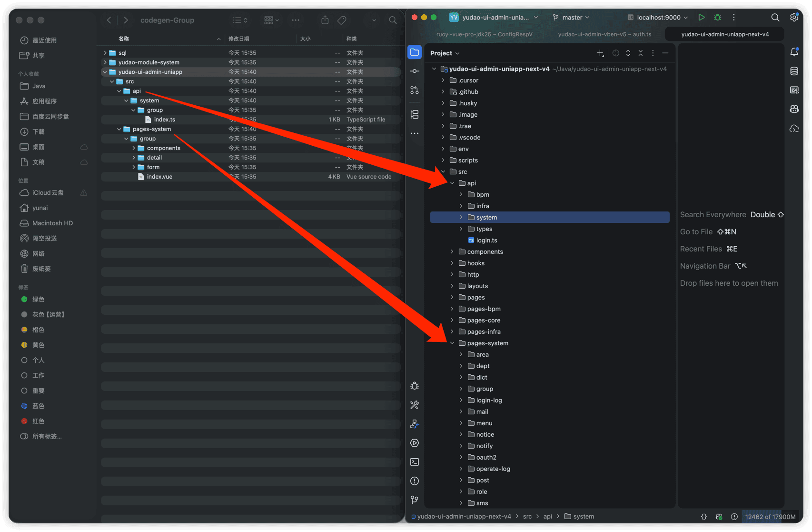Open the localhost:9000 run configuration dropdown
The image size is (812, 532).
tap(658, 17)
